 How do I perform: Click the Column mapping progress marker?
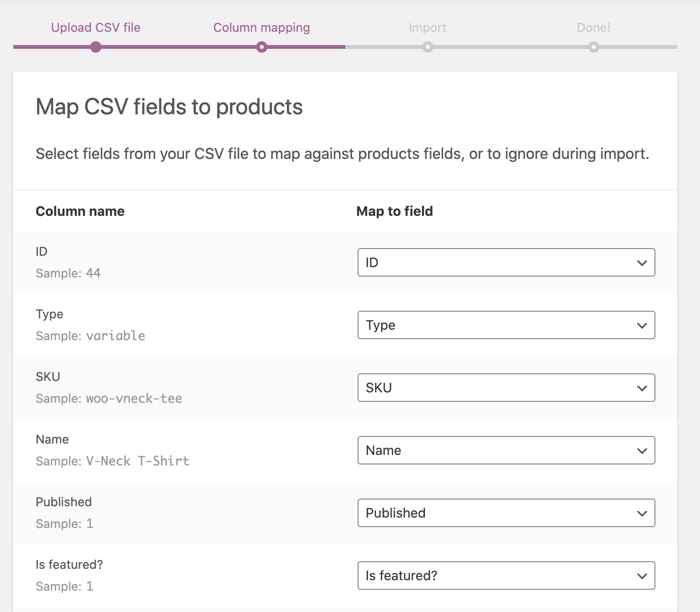pos(261,47)
